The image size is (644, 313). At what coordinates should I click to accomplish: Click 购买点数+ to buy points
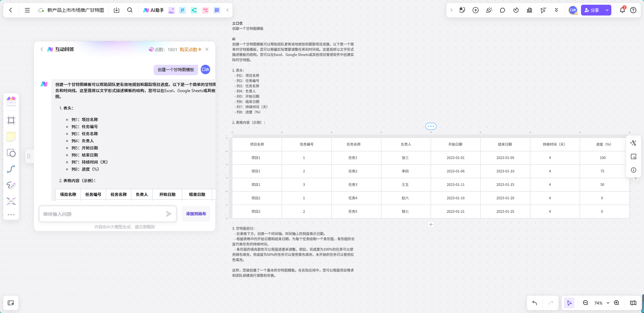(190, 50)
